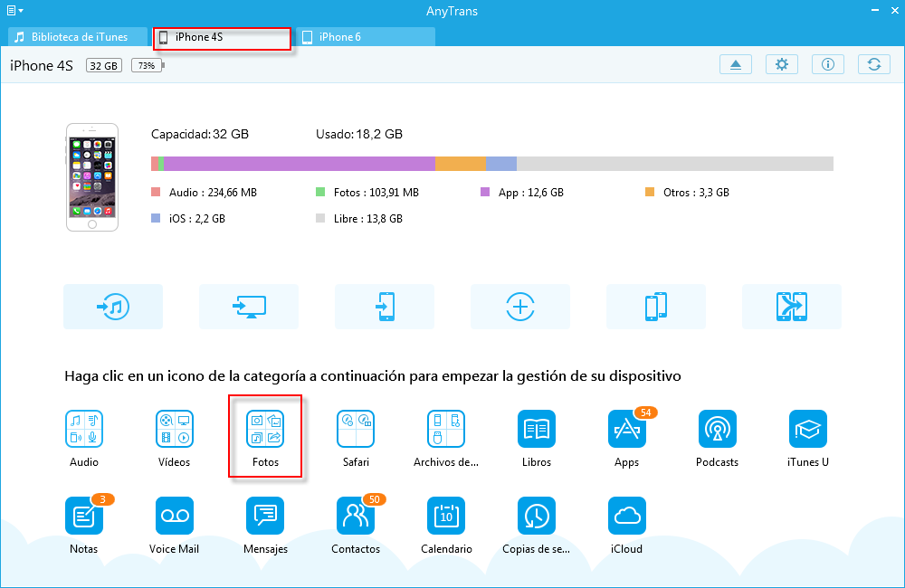Select the iPhone 4S tab
The width and height of the screenshot is (905, 588).
(222, 37)
